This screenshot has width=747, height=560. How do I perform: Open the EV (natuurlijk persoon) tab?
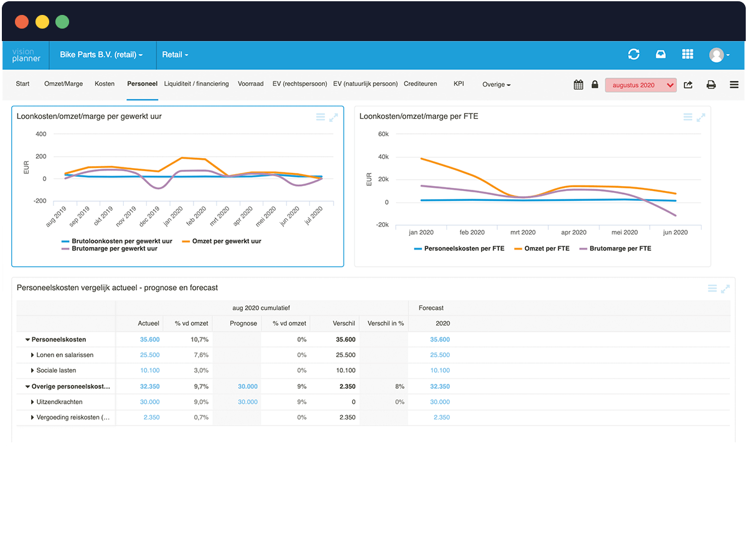(365, 84)
